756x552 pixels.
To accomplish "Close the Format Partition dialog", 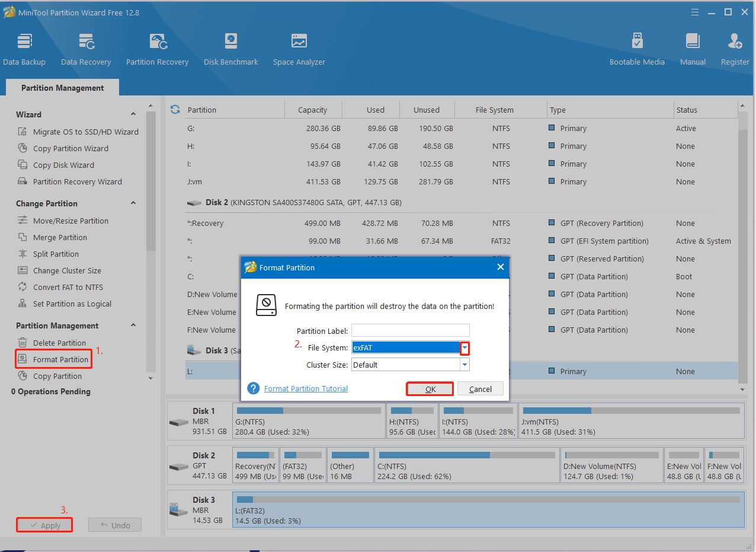I will [500, 267].
